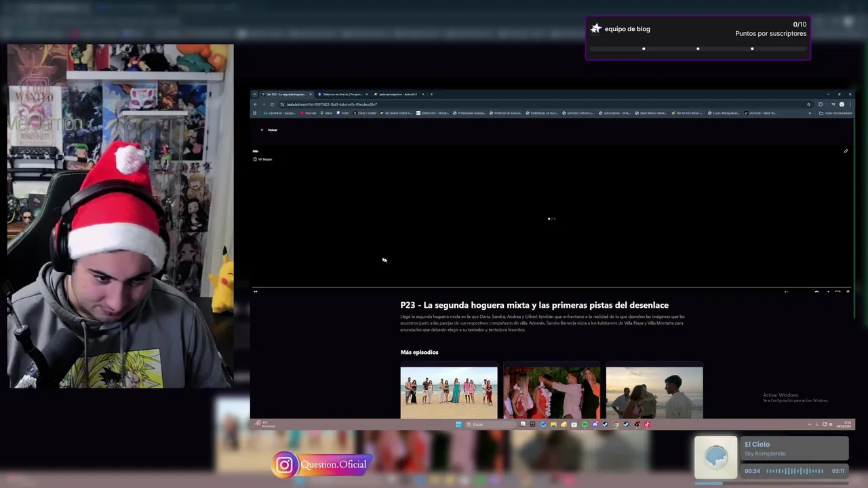Show hidden system tray icons chevron
The width and height of the screenshot is (868, 488).
pos(810,424)
